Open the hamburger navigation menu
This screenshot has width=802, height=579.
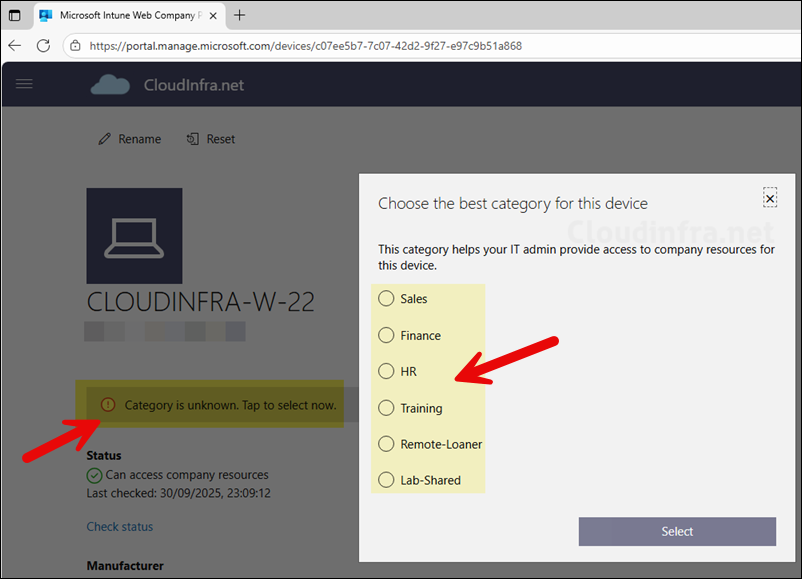pos(24,84)
